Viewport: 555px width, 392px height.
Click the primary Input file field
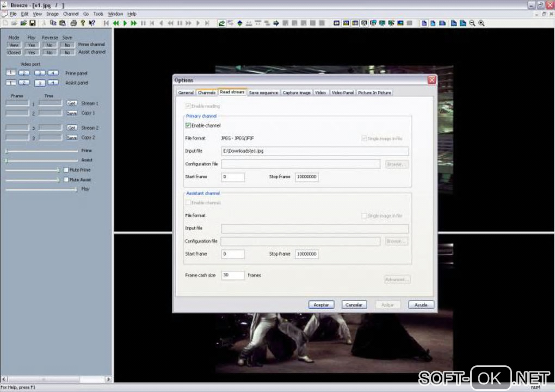(x=315, y=151)
